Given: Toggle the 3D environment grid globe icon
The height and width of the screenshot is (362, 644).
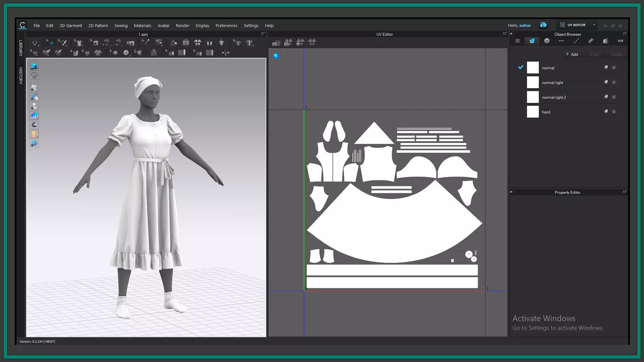Looking at the screenshot, I should click(34, 143).
